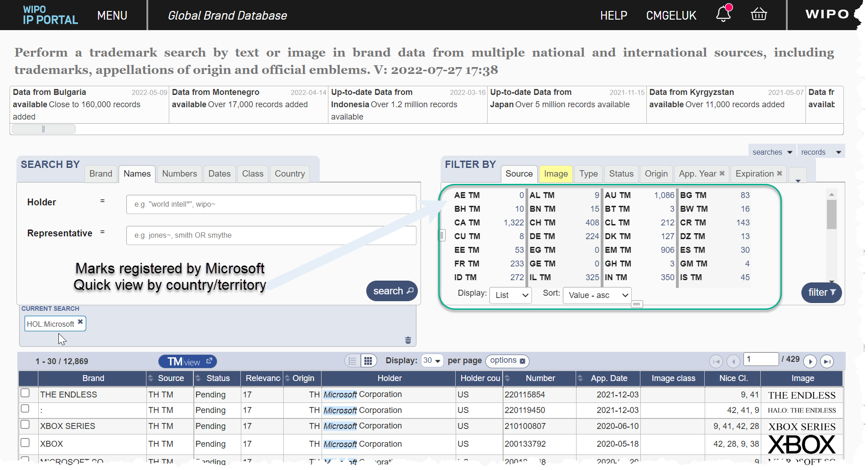The height and width of the screenshot is (470, 868).
Task: Clear current search with the trash icon
Action: pos(408,340)
